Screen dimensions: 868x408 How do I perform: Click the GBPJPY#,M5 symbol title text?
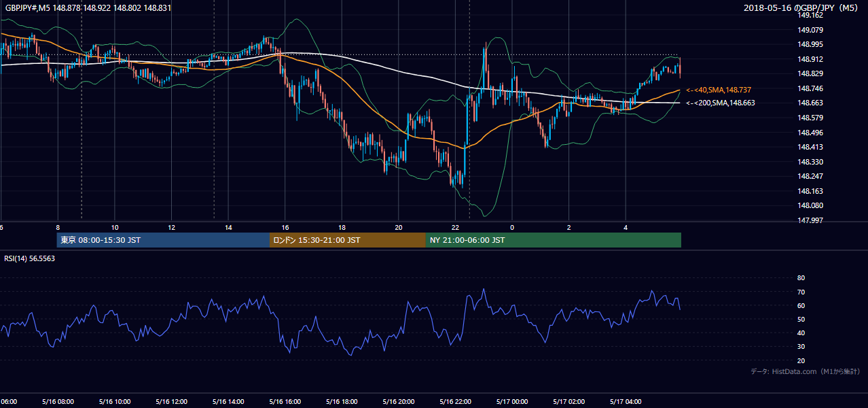(x=88, y=8)
